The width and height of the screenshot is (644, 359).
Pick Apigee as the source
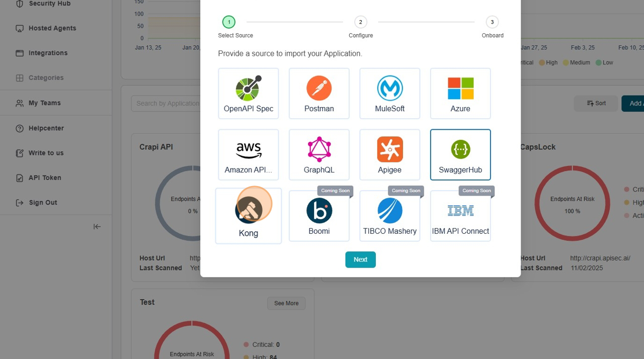(389, 155)
